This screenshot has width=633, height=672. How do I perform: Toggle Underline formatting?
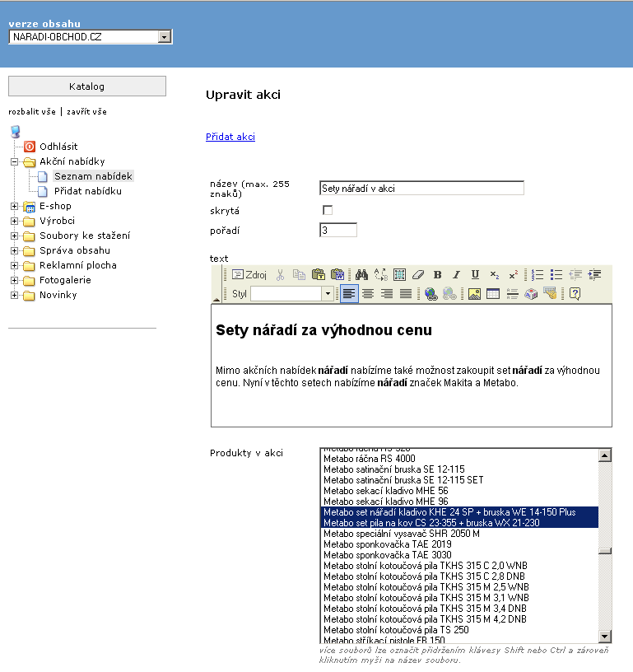pyautogui.click(x=475, y=275)
